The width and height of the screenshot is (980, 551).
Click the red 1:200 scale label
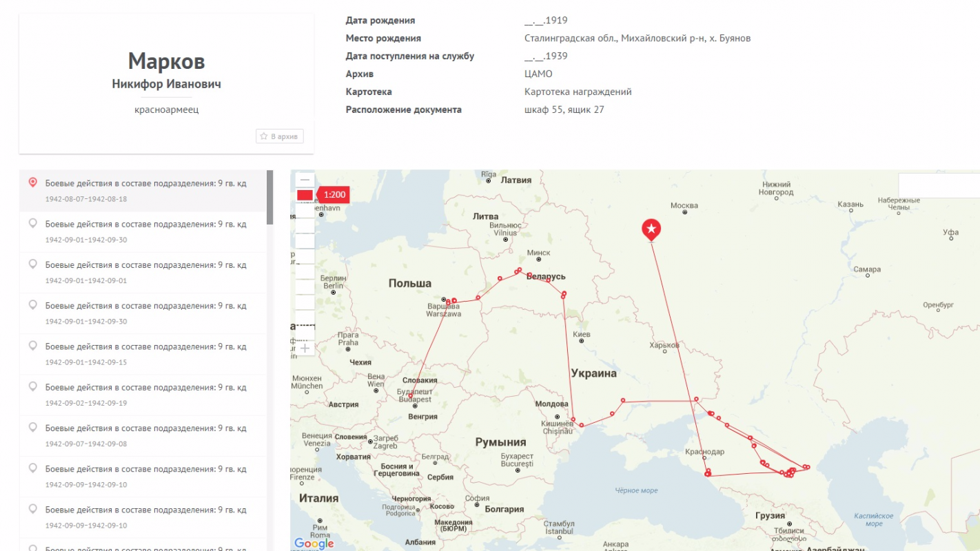tap(335, 195)
